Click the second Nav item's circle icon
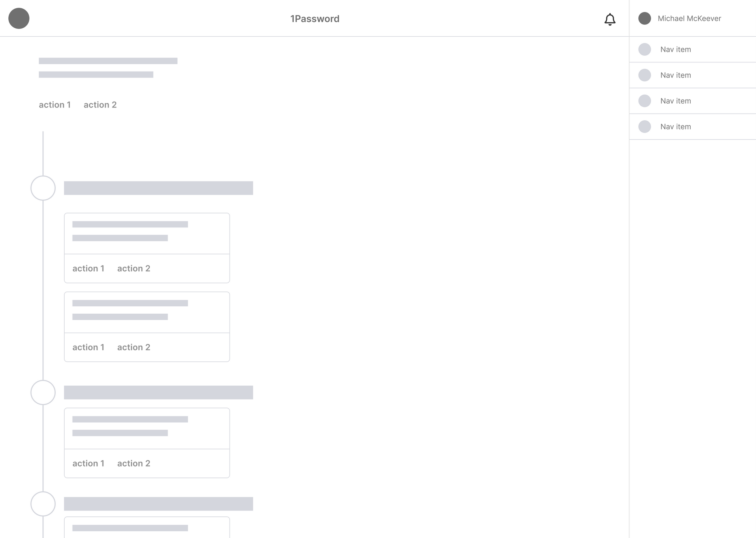This screenshot has width=756, height=538. tap(644, 75)
